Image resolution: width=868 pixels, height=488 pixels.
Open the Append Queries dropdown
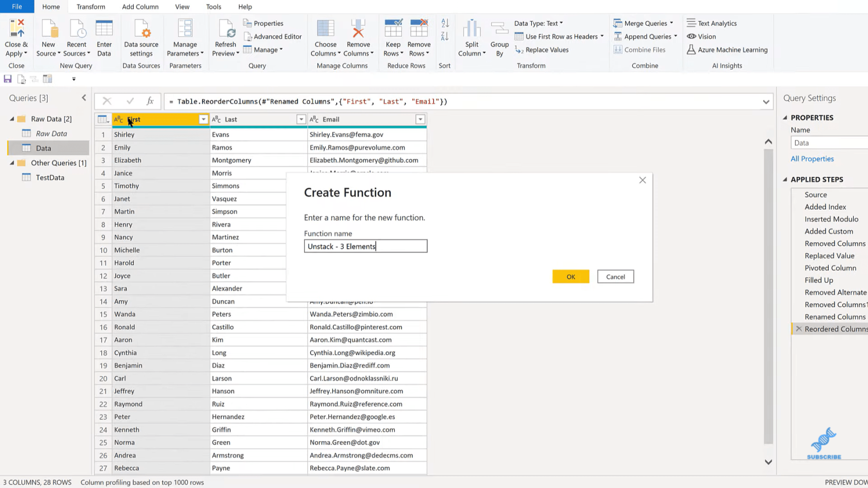coord(645,37)
